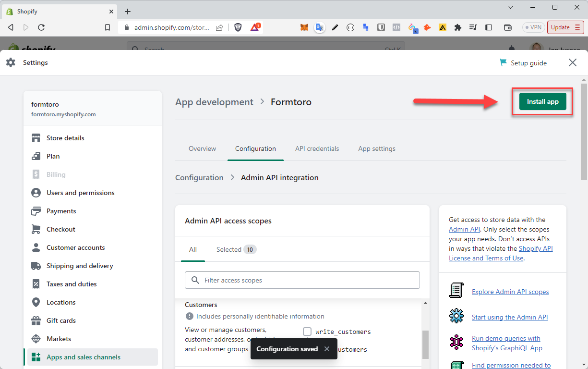Open the tab search dropdown chevron
The height and width of the screenshot is (369, 588).
coord(511,7)
